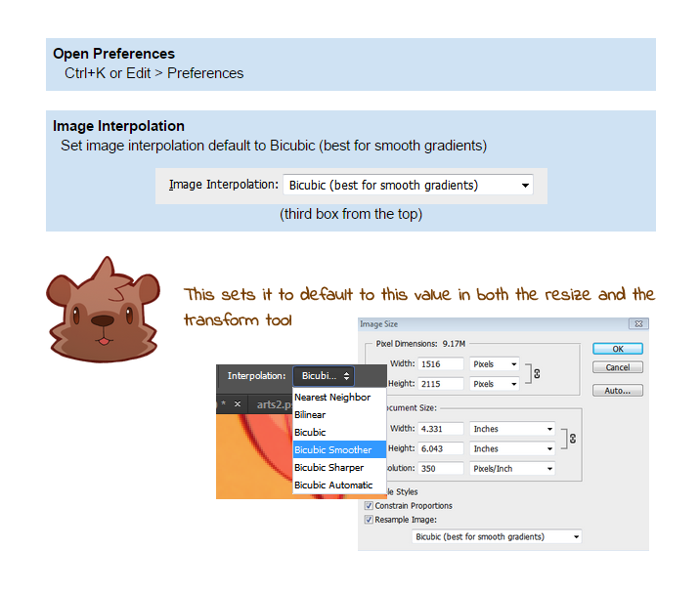The width and height of the screenshot is (700, 591).
Task: Open document Height Inches dropdown
Action: coord(512,448)
